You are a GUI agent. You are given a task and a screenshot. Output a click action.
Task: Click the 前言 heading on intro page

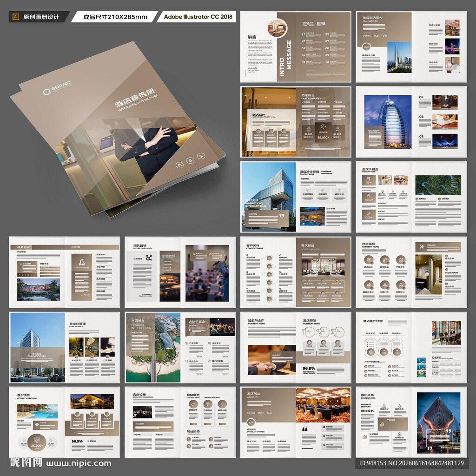pyautogui.click(x=251, y=37)
